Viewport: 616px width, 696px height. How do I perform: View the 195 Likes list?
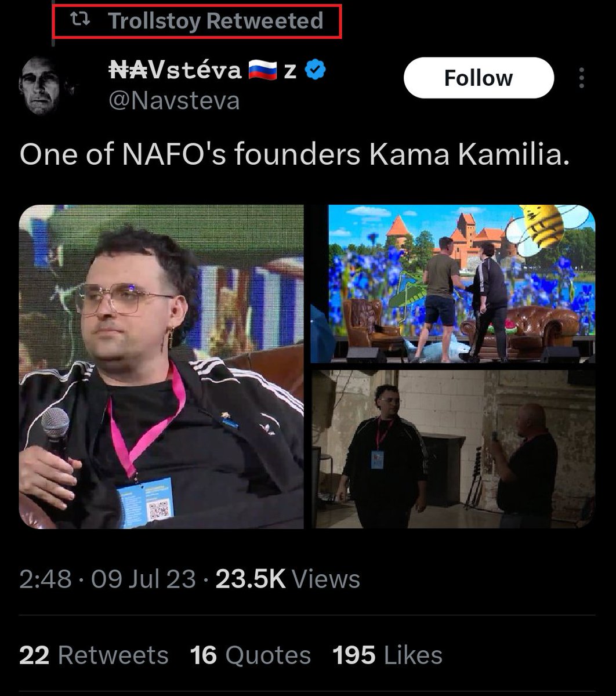pos(387,655)
